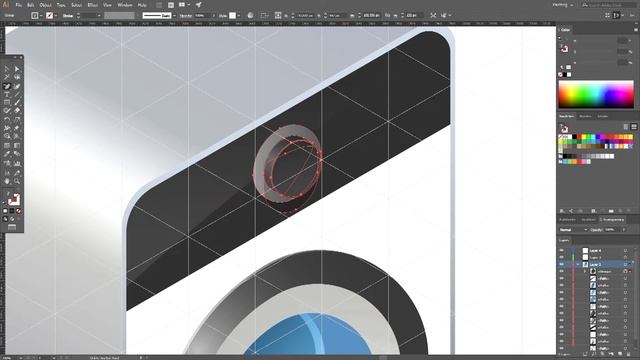Image resolution: width=640 pixels, height=360 pixels.
Task: Select the Shape Builder tool
Action: tap(7, 136)
